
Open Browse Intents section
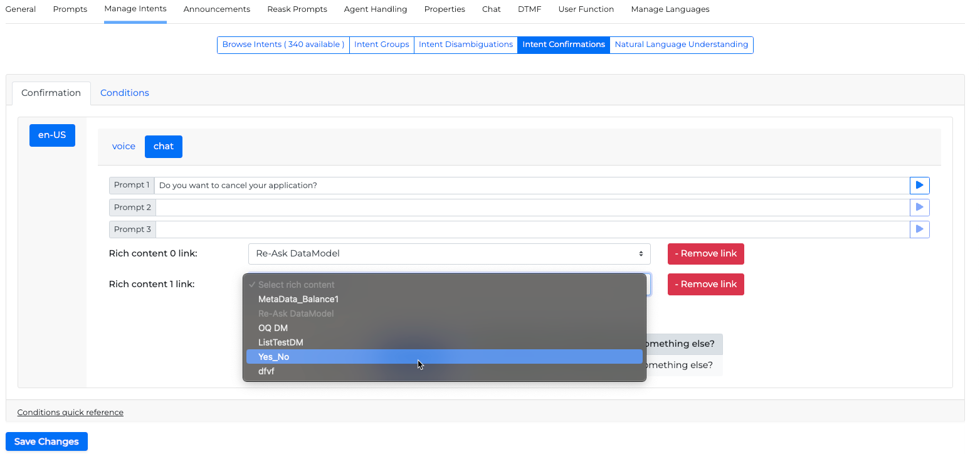click(x=283, y=45)
